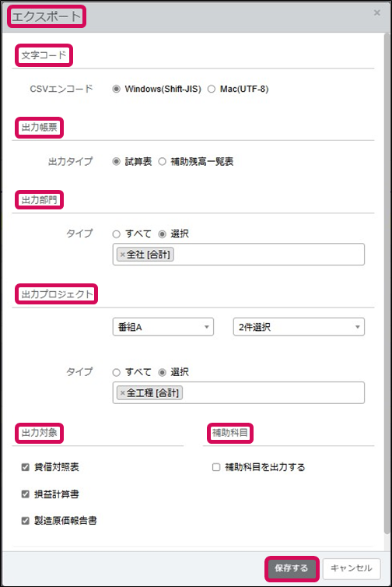392x587 pixels.
Task: Set 出力部門 type to 選択
Action: 162,234
